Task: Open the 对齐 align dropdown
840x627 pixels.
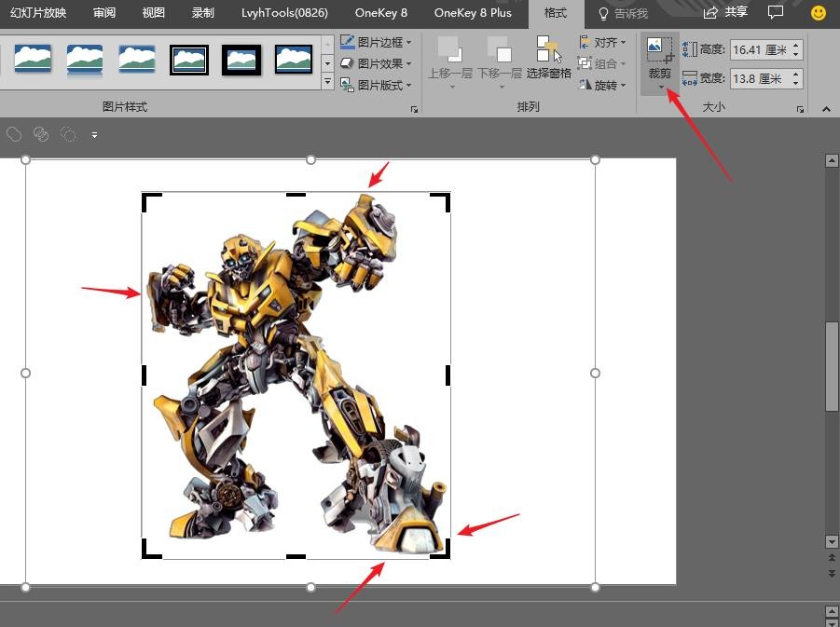Action: click(602, 42)
